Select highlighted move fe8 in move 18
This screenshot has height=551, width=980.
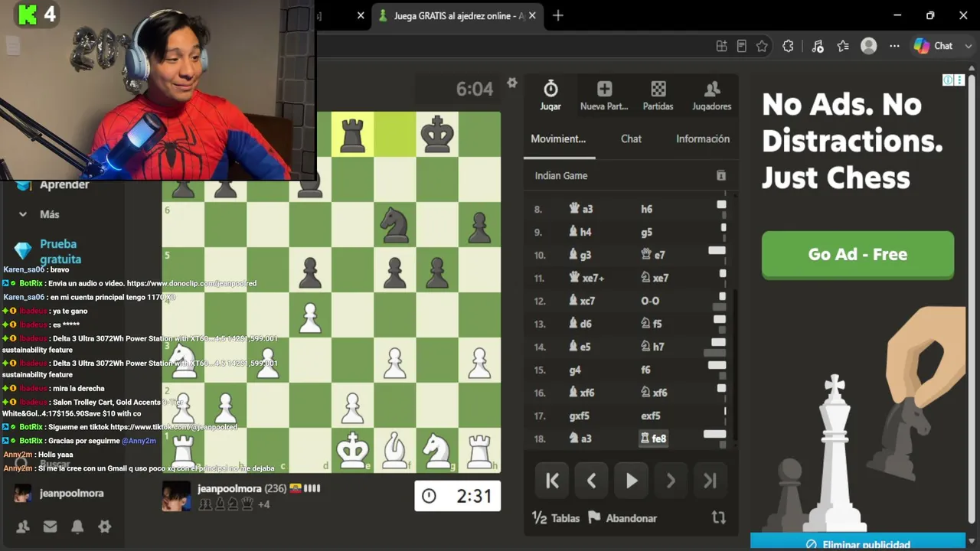click(x=653, y=439)
